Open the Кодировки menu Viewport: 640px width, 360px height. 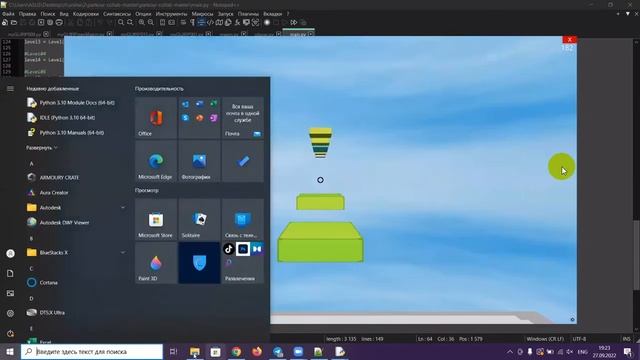[x=86, y=14]
